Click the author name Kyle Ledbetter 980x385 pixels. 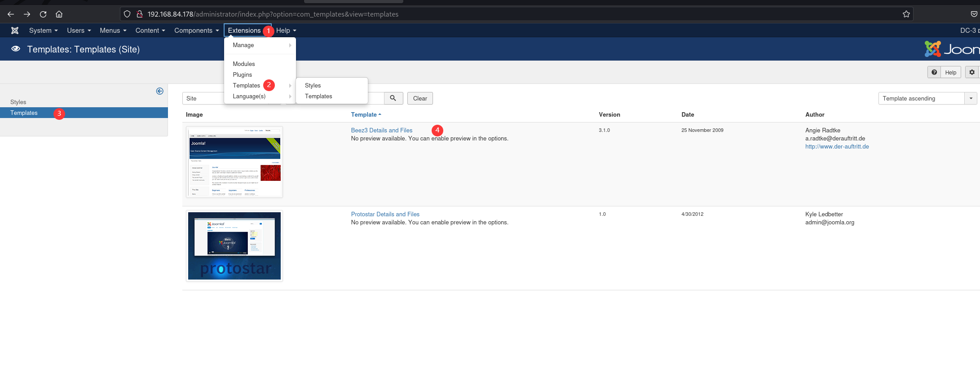tap(824, 214)
